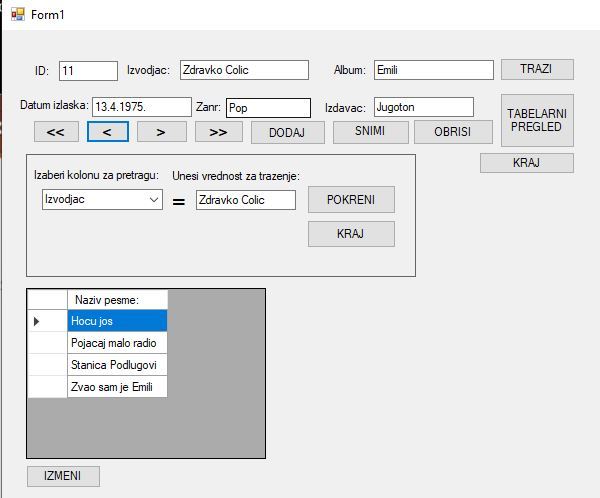Click KRAJ button below TABELARNI PREGLED

[x=526, y=163]
